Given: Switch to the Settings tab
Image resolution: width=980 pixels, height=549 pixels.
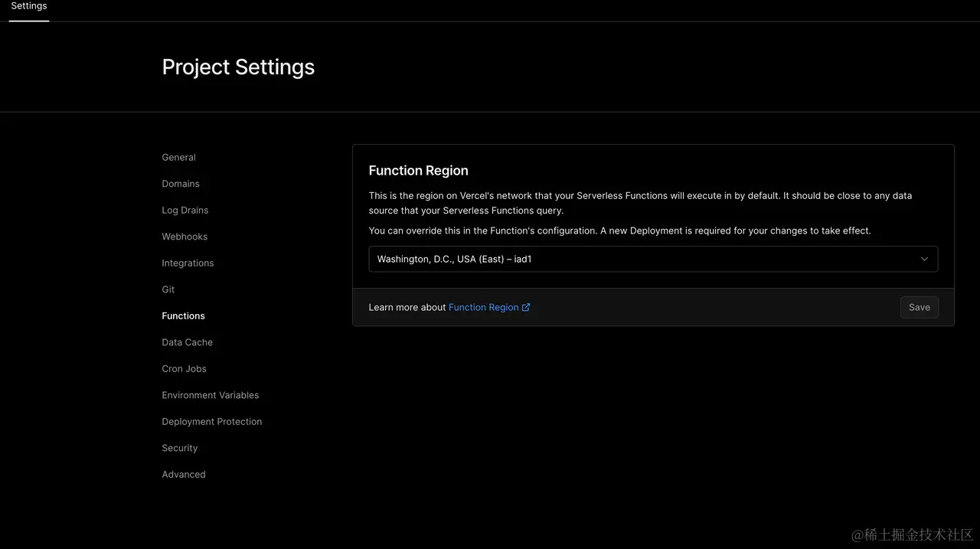Looking at the screenshot, I should coord(29,6).
